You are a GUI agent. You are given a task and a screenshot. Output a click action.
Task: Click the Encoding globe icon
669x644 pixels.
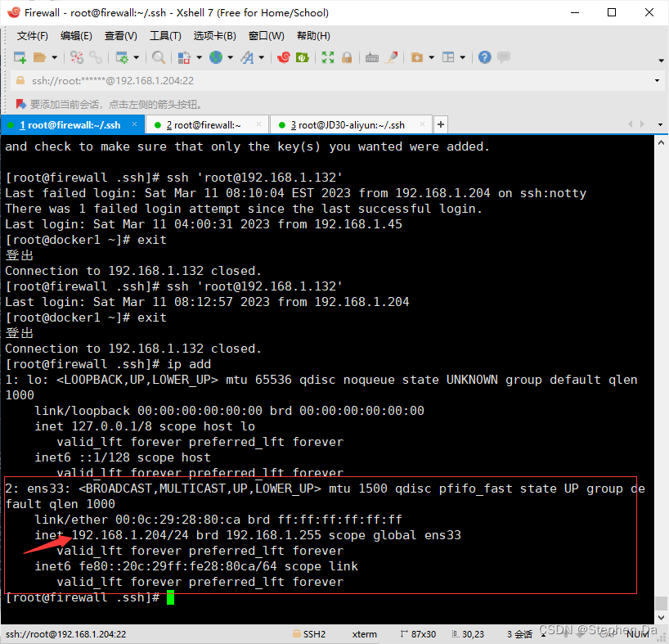(x=216, y=57)
